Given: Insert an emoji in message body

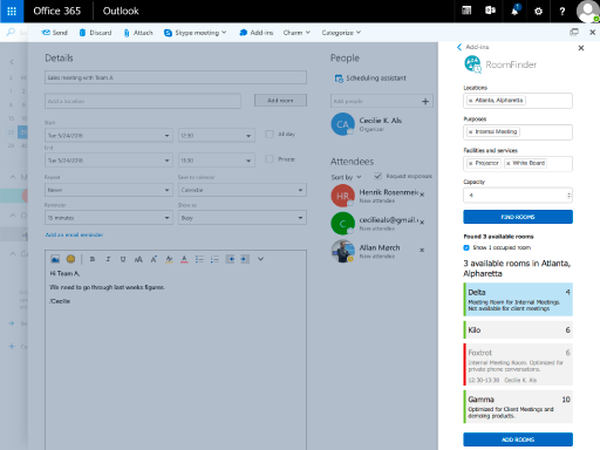Looking at the screenshot, I should pos(71,259).
